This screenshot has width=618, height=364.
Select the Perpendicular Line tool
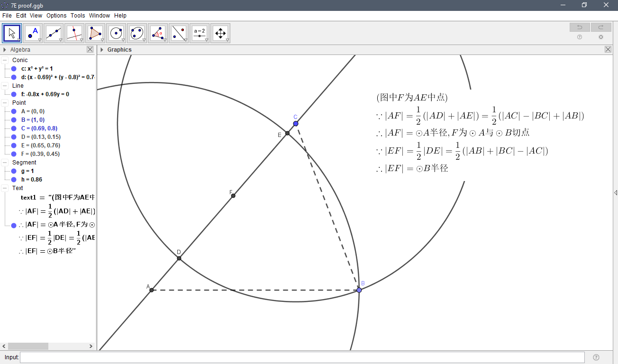[74, 33]
